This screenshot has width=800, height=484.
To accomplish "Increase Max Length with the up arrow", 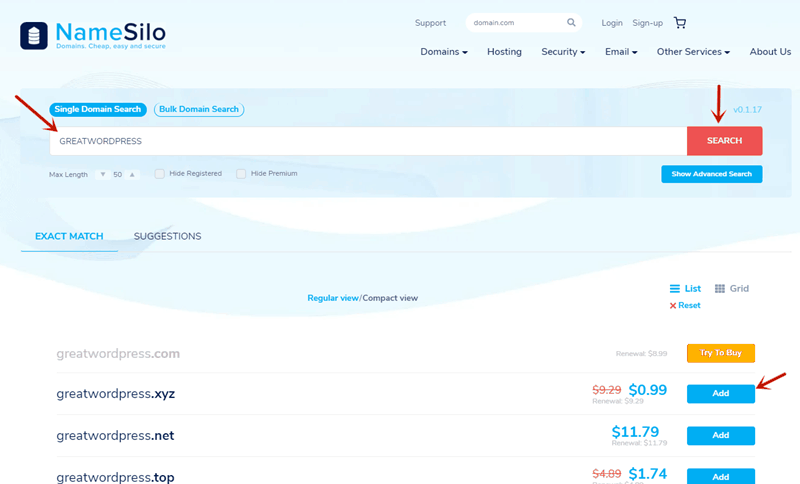I will (x=132, y=174).
